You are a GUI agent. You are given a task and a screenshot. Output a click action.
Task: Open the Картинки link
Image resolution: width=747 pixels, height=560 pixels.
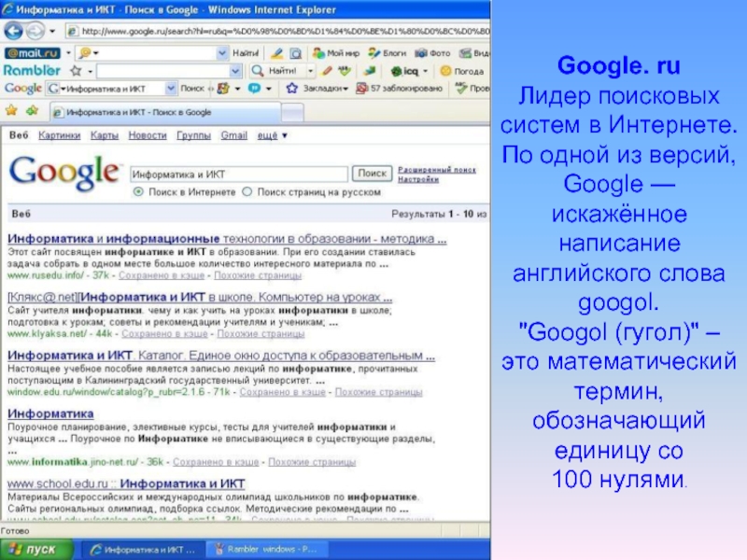pyautogui.click(x=60, y=135)
